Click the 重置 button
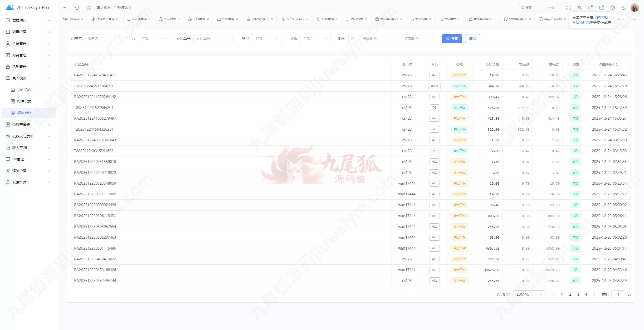 [x=472, y=39]
